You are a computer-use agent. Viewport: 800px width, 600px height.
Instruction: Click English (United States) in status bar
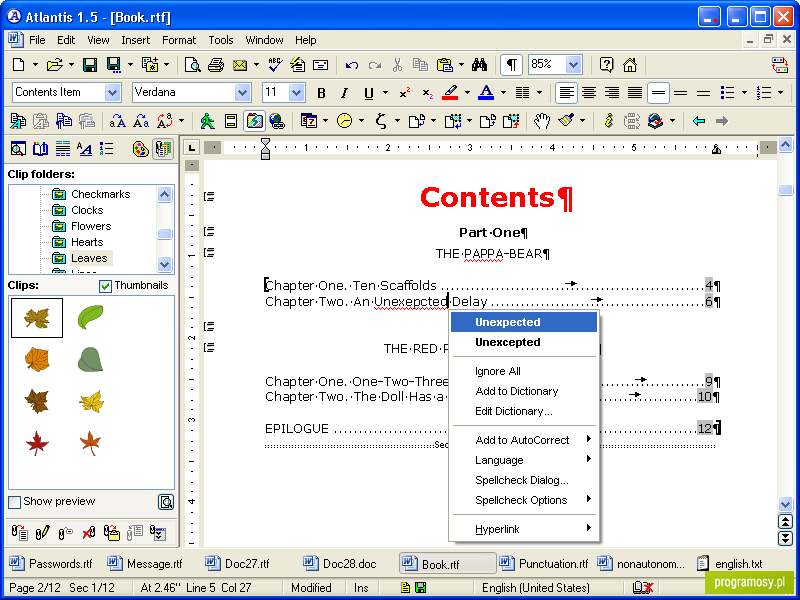(535, 588)
